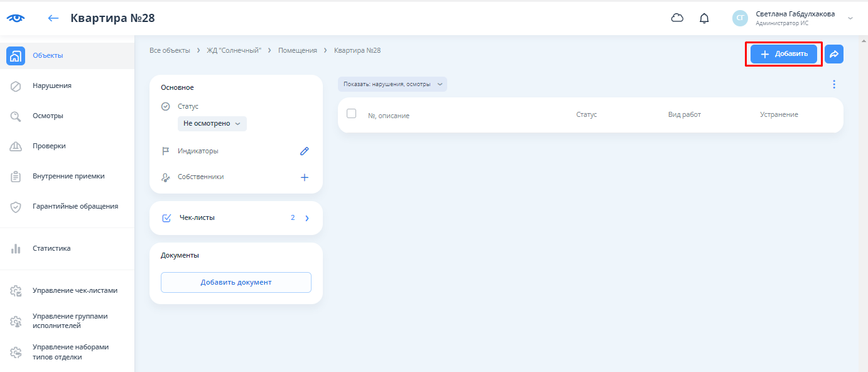Screen dimensions: 868x372
Task: Navigate to ЖД "Солнечный" breadcrumb
Action: tap(234, 50)
